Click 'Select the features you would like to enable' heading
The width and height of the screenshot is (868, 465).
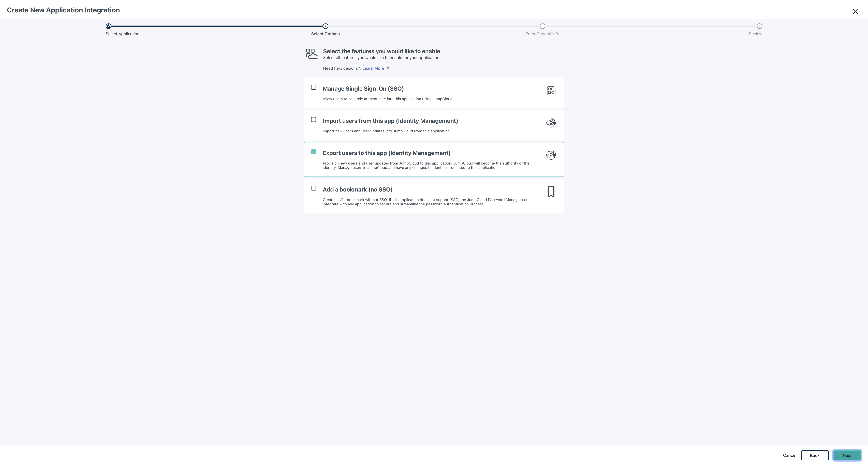pyautogui.click(x=381, y=51)
